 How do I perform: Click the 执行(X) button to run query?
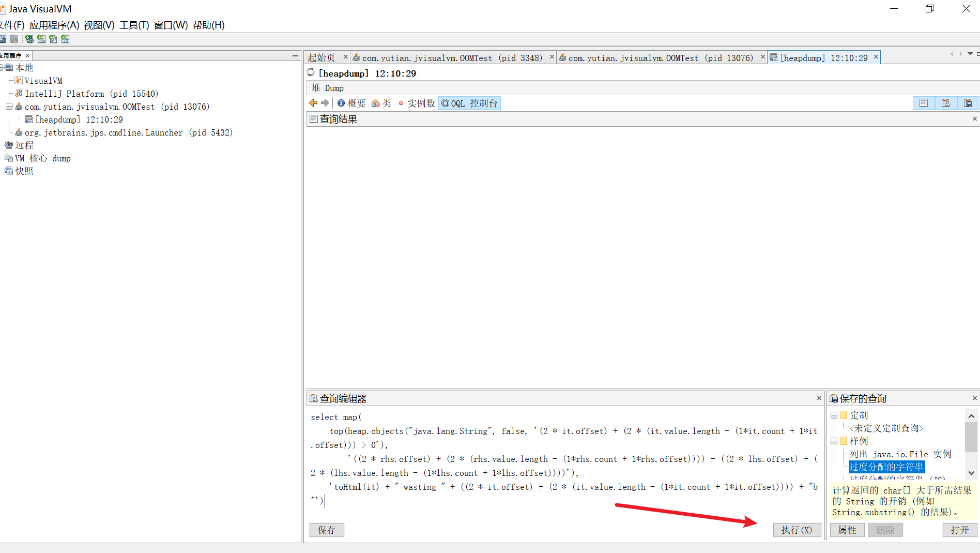click(x=797, y=530)
